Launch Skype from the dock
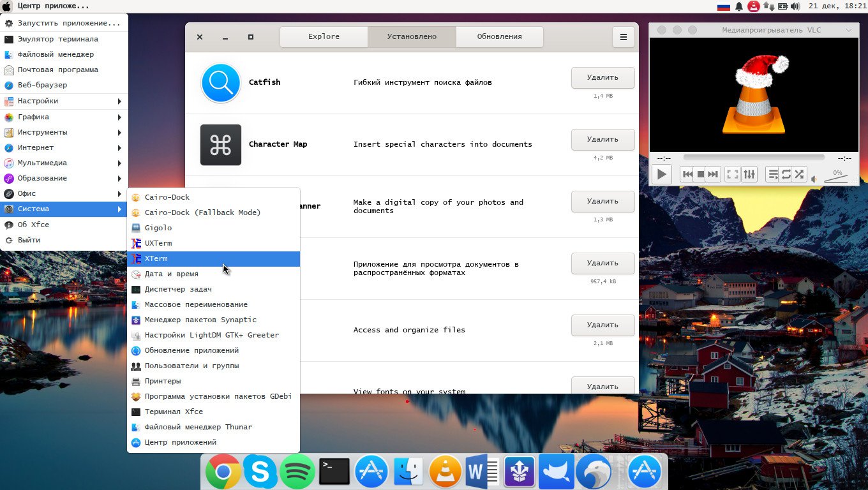 (260, 472)
